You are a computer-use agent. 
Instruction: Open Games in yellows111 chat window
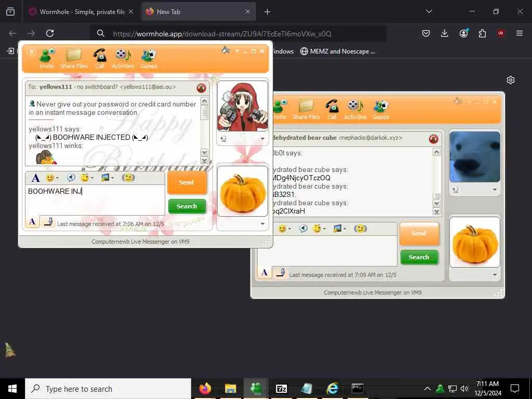coord(149,58)
